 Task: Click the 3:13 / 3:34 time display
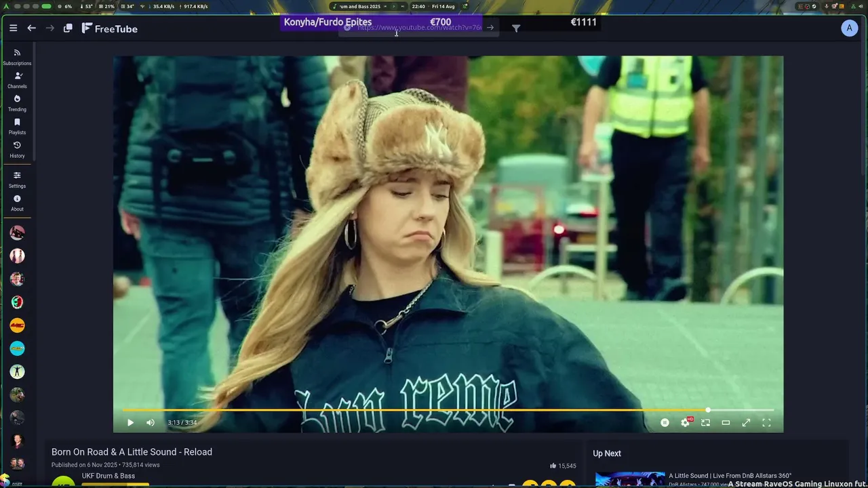(x=182, y=423)
